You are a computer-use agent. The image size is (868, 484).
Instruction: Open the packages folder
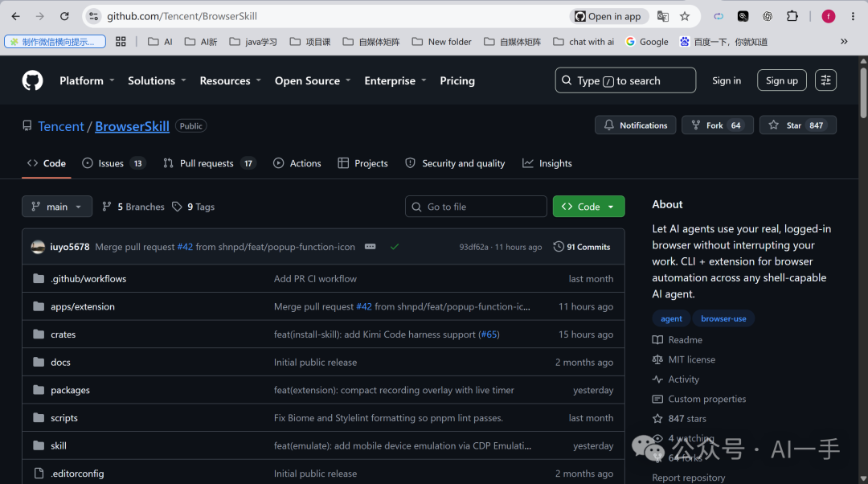tap(70, 390)
